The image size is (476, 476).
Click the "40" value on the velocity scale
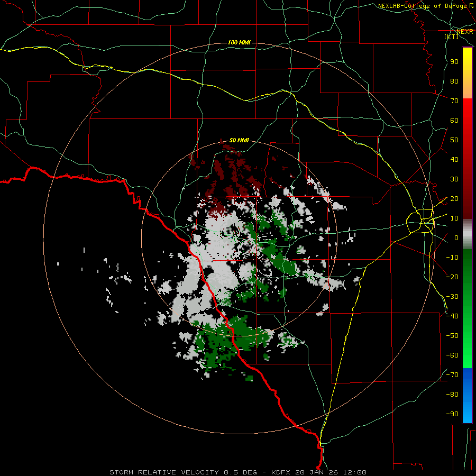pyautogui.click(x=454, y=159)
